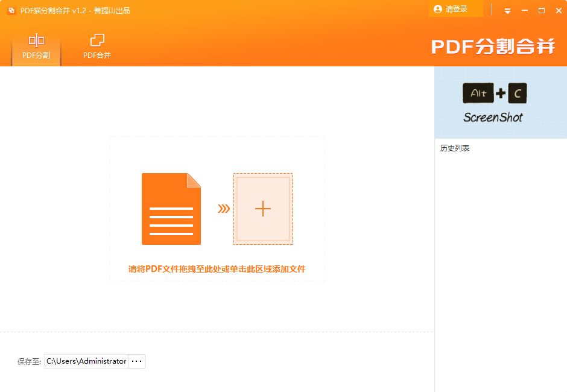Image resolution: width=567 pixels, height=392 pixels.
Task: Click the save path input showing C:\Users\Administrator
Action: (x=86, y=361)
